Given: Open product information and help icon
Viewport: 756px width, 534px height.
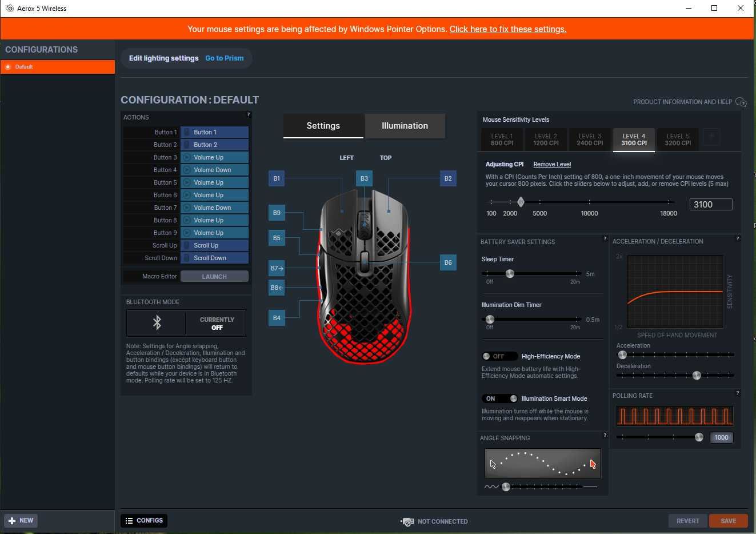Looking at the screenshot, I should point(741,102).
